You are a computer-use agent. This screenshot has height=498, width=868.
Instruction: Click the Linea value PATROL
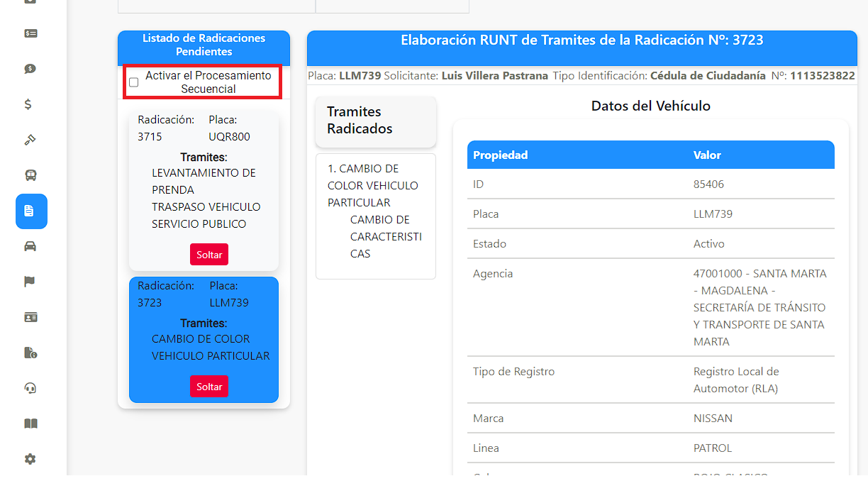[x=713, y=448]
